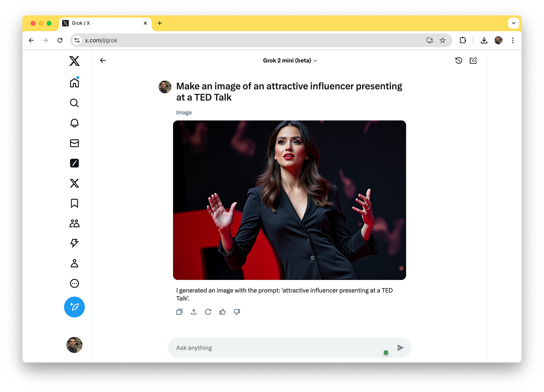This screenshot has height=392, width=544.
Task: Regenerate the generated image
Action: pyautogui.click(x=208, y=312)
